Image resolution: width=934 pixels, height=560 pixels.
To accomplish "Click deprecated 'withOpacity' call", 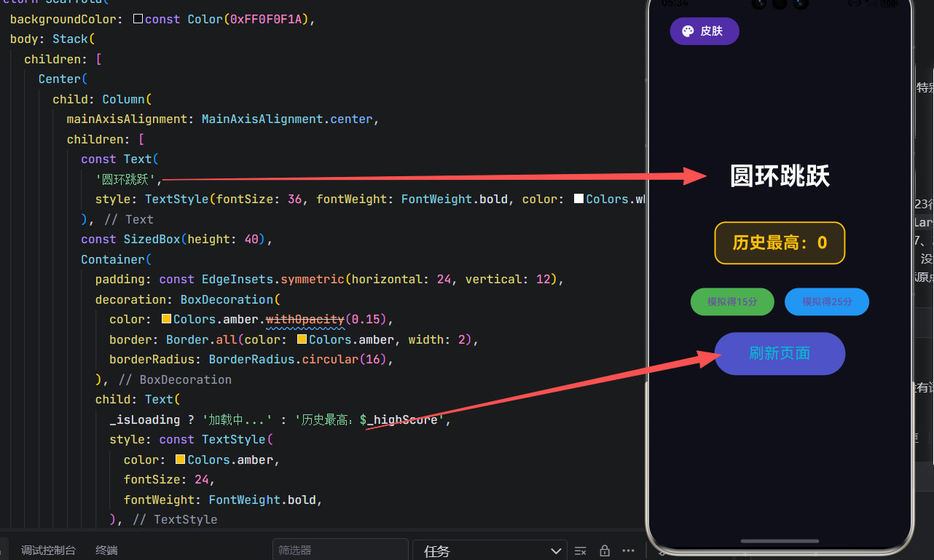I will [x=305, y=319].
